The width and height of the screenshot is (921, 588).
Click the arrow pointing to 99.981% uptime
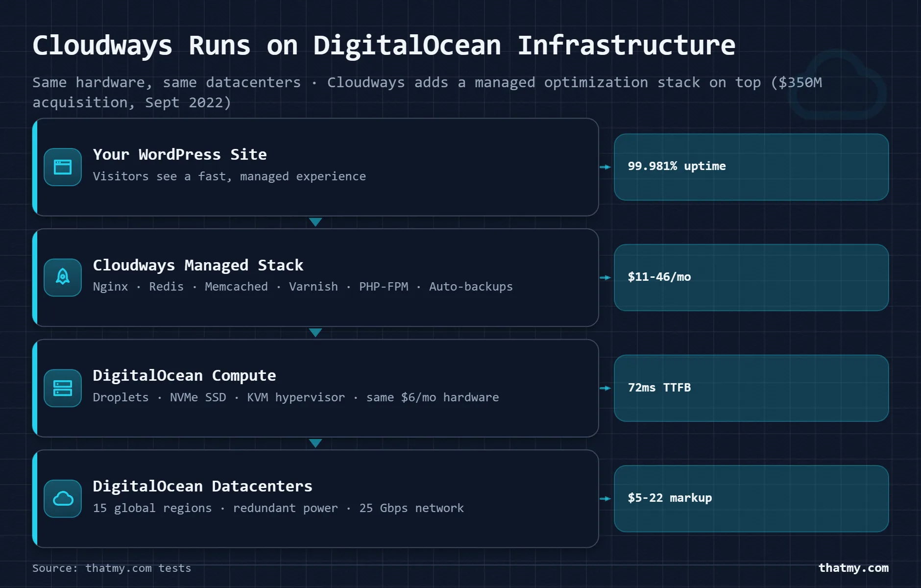click(x=606, y=167)
